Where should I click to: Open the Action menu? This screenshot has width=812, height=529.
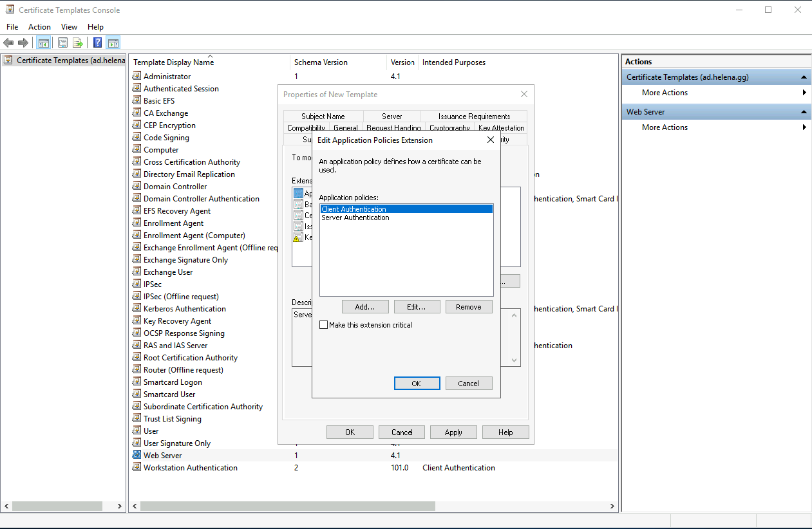pyautogui.click(x=39, y=27)
